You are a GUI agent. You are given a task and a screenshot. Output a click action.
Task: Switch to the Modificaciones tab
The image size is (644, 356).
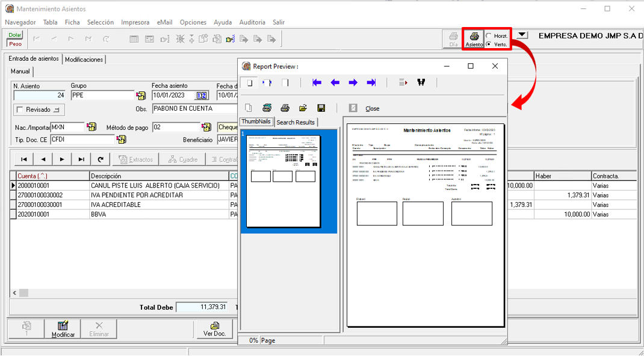[x=84, y=60]
